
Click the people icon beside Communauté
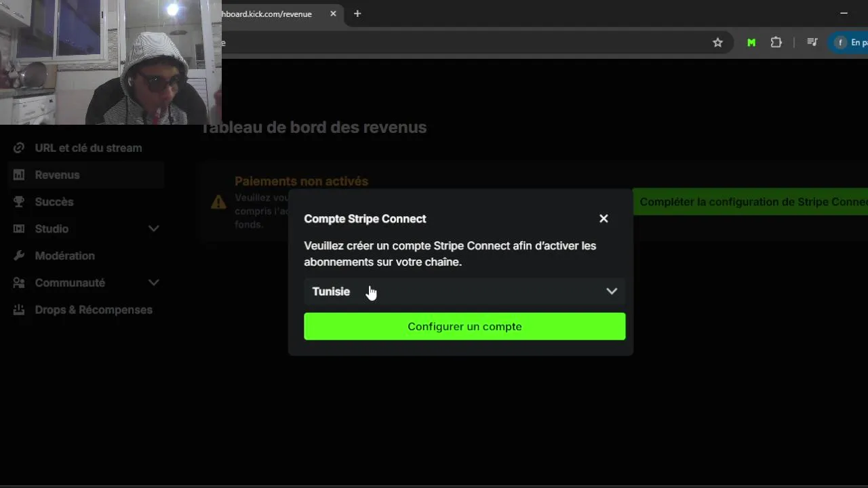pyautogui.click(x=19, y=283)
